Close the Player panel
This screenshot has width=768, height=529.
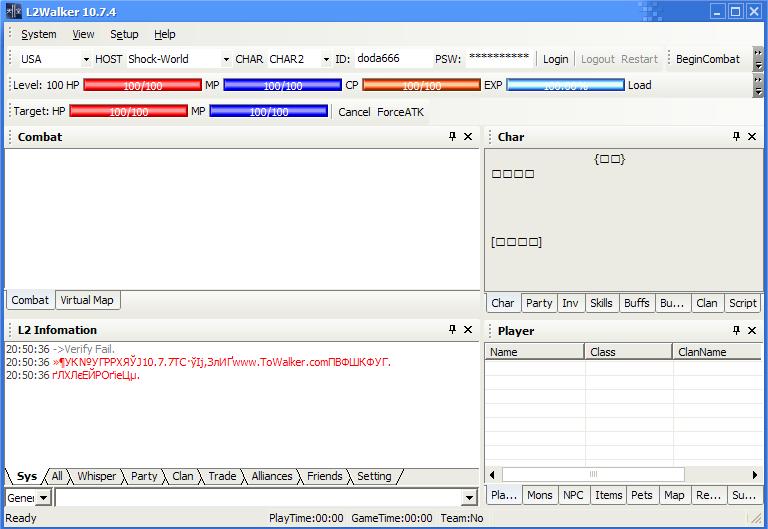coord(752,331)
